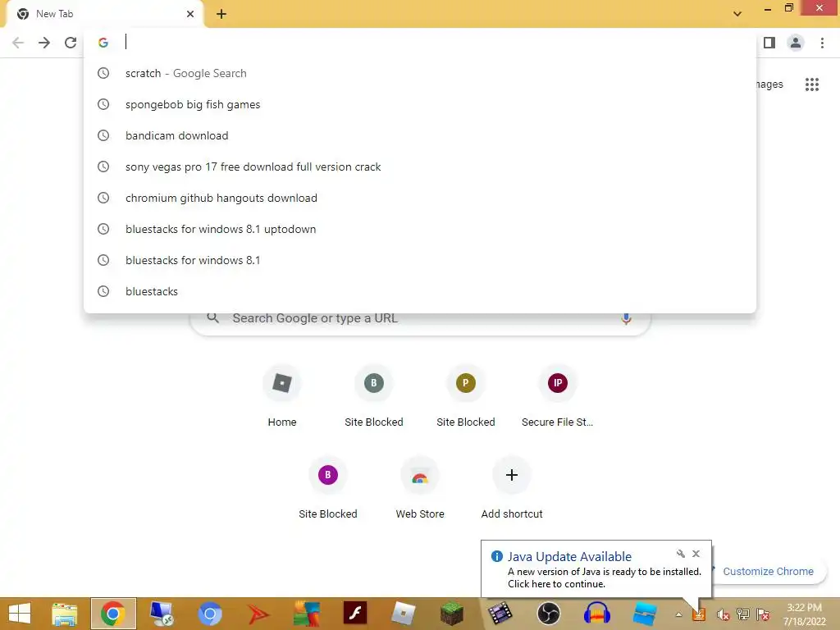This screenshot has height=630, width=840.
Task: Open the Chrome three-dot menu
Action: [x=822, y=43]
